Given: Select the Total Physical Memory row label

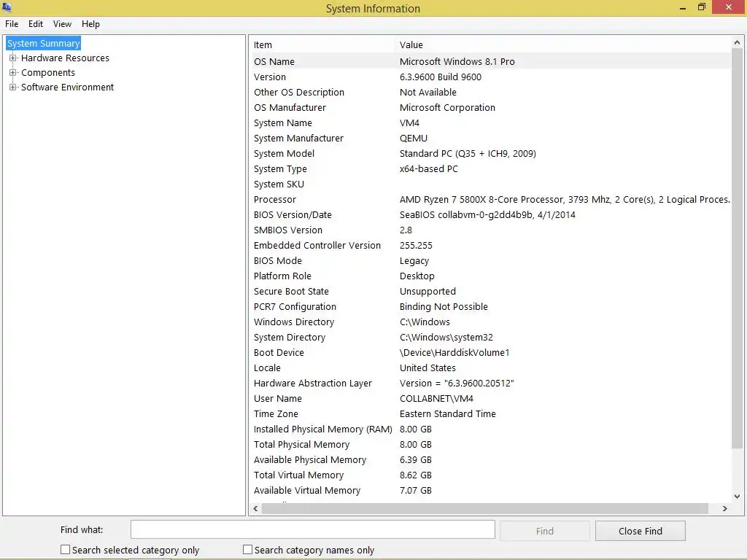Looking at the screenshot, I should (x=301, y=445).
